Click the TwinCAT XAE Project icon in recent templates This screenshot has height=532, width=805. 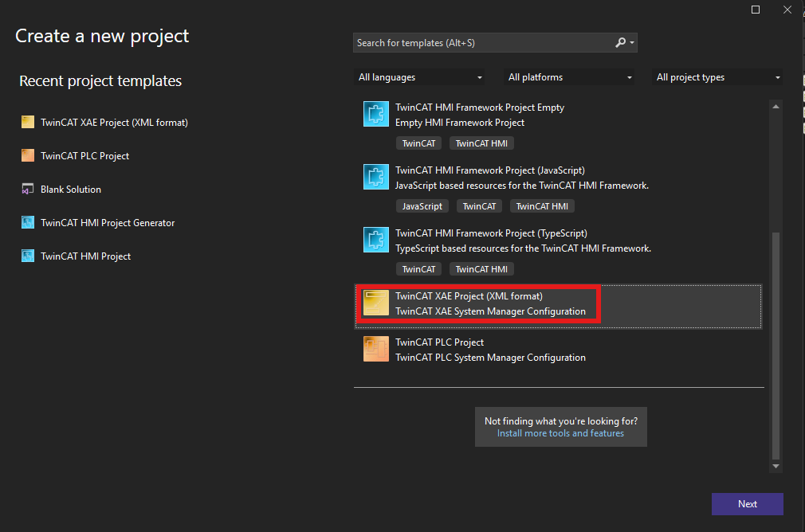pyautogui.click(x=28, y=122)
